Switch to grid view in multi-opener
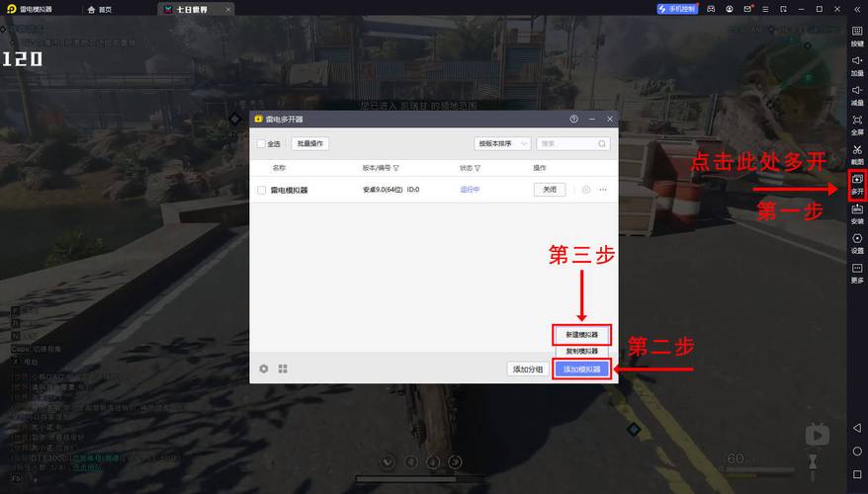This screenshot has width=868, height=494. tap(283, 369)
